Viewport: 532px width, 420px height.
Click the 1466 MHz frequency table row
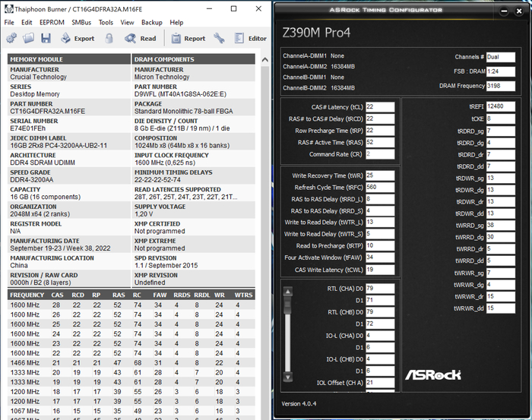[131, 363]
